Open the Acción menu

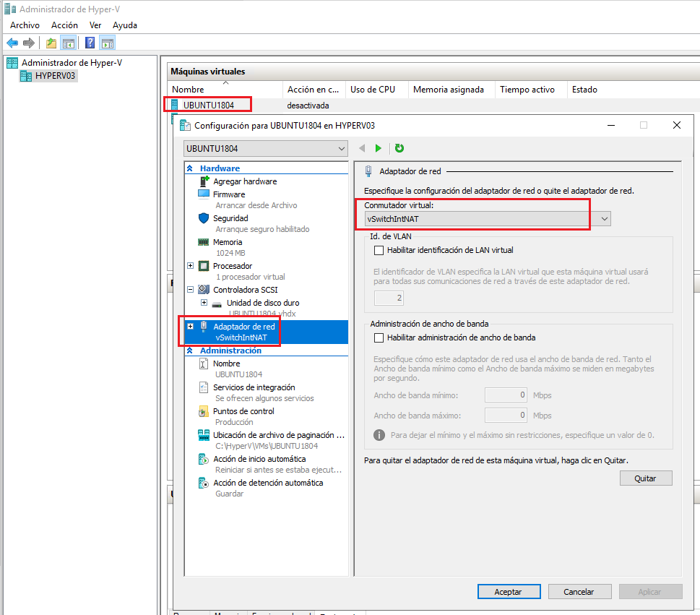click(x=64, y=25)
